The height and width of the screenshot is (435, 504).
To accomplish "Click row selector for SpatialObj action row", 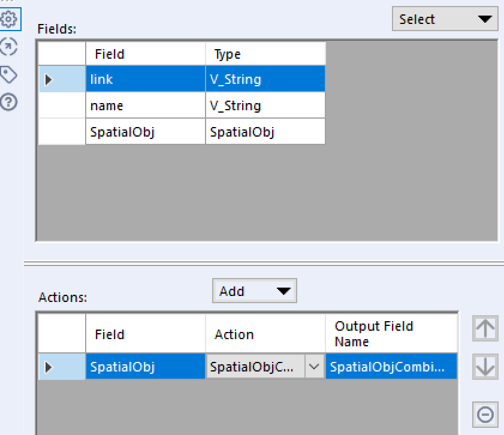I will [62, 367].
